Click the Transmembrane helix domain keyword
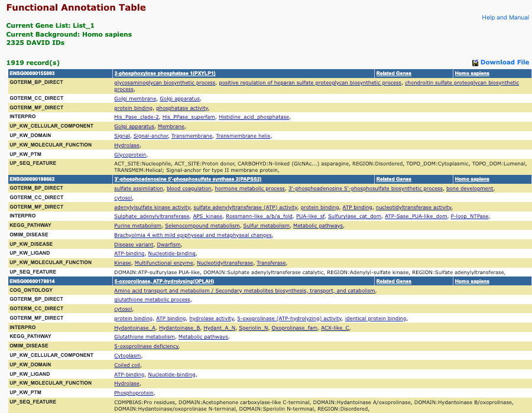Image resolution: width=532 pixels, height=413 pixels. point(243,136)
